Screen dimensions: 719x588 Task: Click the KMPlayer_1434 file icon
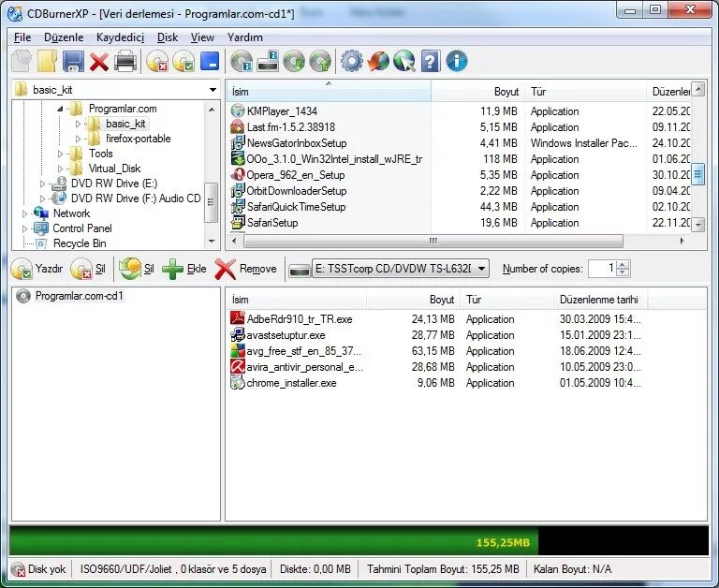(x=238, y=111)
